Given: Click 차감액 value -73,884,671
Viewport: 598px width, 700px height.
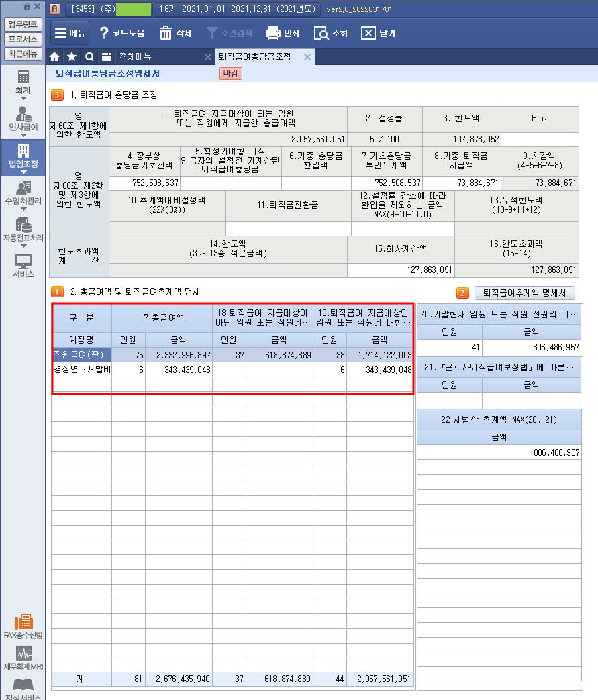Looking at the screenshot, I should 540,183.
